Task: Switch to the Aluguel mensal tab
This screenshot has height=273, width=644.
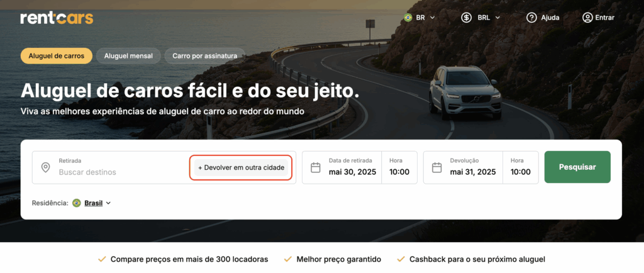Action: click(x=128, y=56)
